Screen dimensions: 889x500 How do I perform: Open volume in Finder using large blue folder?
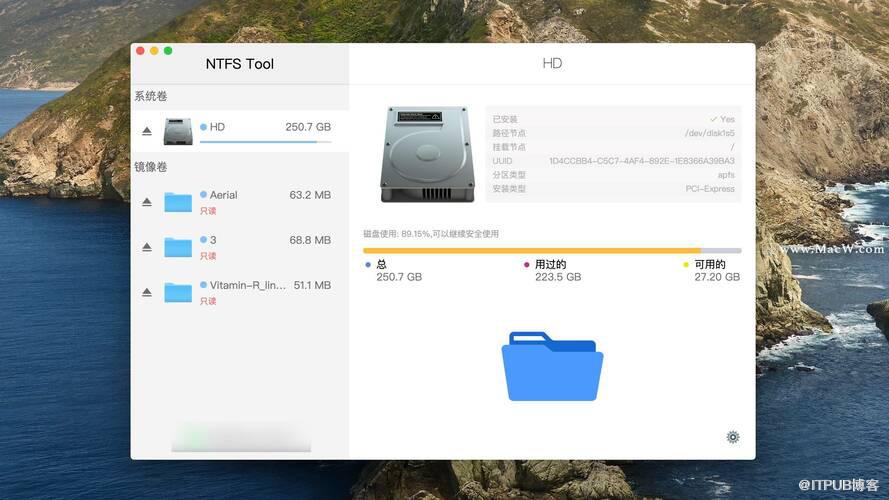point(552,366)
